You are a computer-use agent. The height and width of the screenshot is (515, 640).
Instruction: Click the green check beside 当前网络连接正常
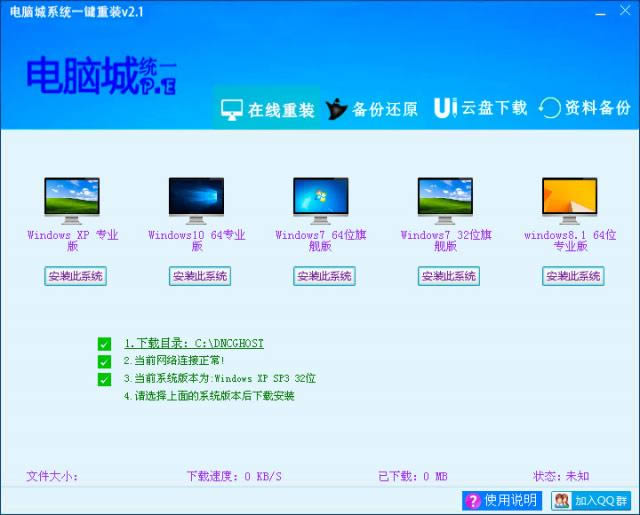(x=104, y=362)
